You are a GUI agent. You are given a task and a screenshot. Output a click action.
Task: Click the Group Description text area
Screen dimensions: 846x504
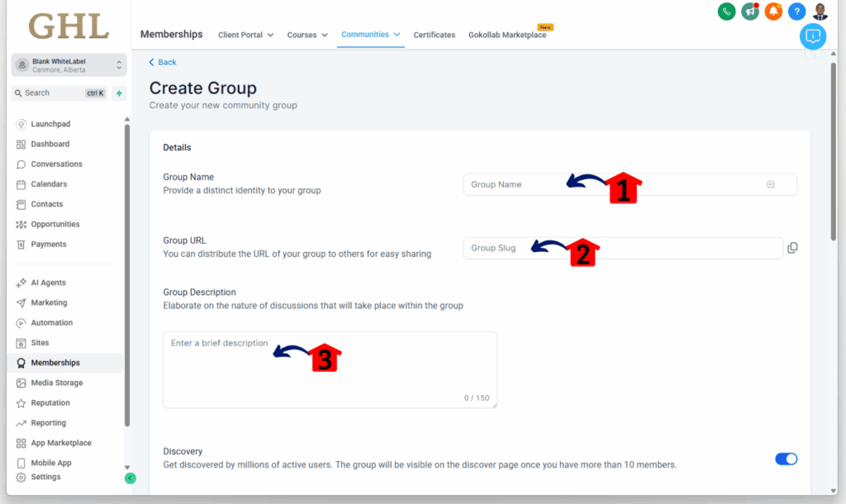click(330, 370)
